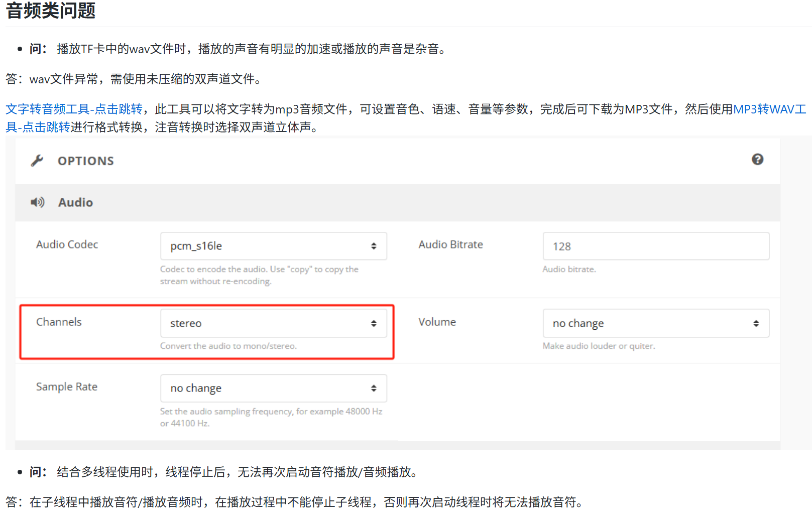This screenshot has width=812, height=518.
Task: Click the help question mark icon
Action: [757, 160]
